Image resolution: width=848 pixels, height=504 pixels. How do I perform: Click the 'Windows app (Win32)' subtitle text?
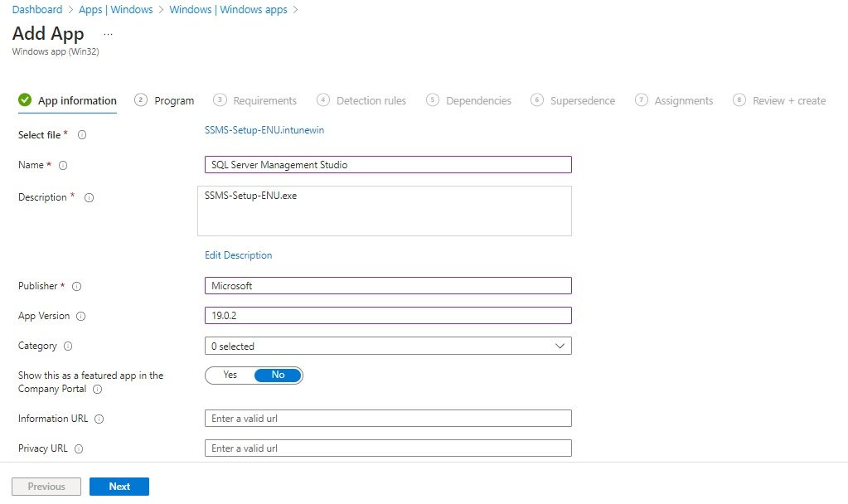[56, 52]
